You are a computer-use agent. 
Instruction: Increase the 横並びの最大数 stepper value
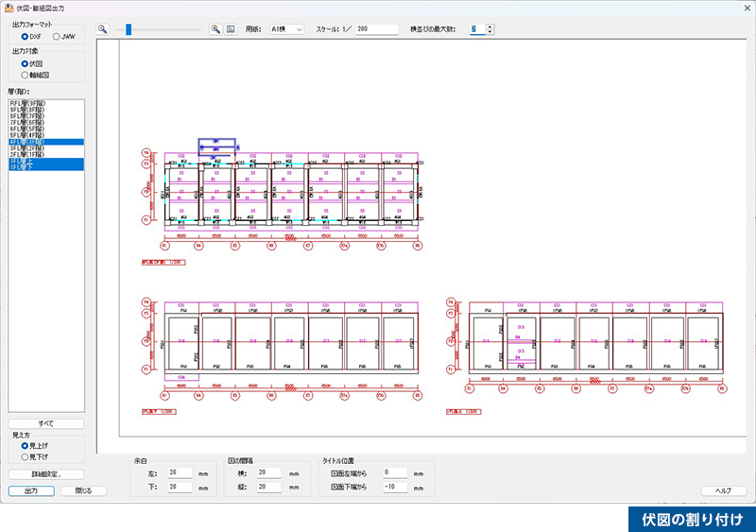point(489,26)
